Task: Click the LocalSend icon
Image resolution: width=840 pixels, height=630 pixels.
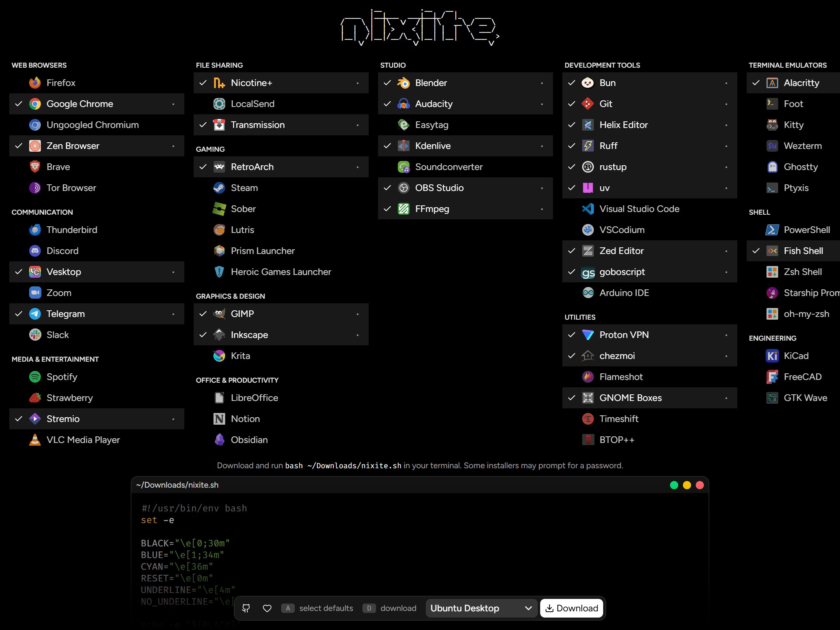Action: pos(219,104)
